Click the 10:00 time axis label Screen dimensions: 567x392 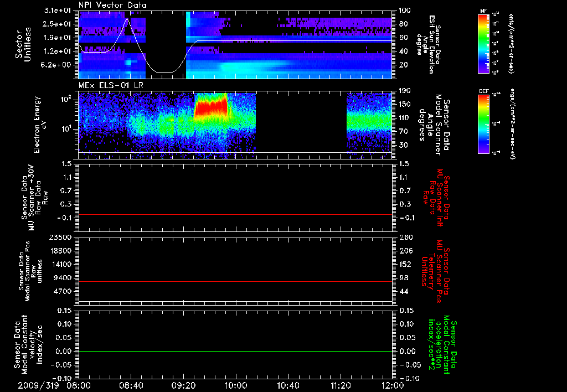(x=236, y=386)
